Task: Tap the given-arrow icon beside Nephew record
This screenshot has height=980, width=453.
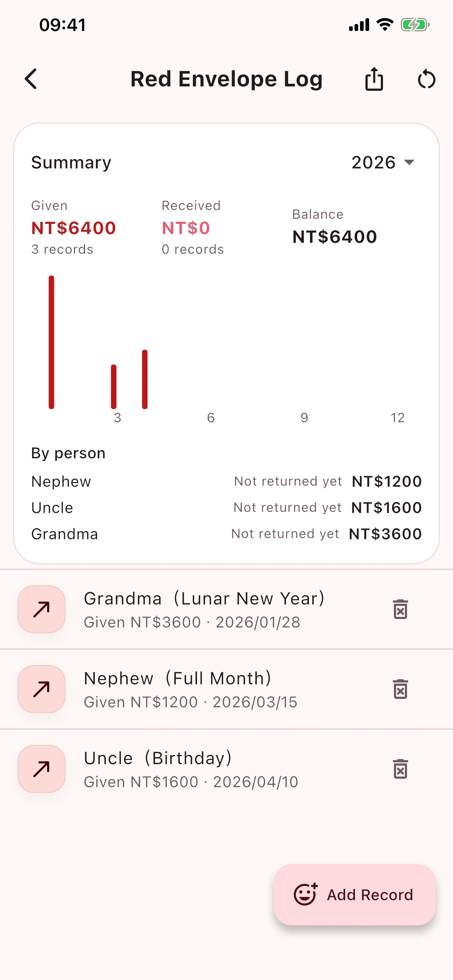Action: [x=42, y=689]
